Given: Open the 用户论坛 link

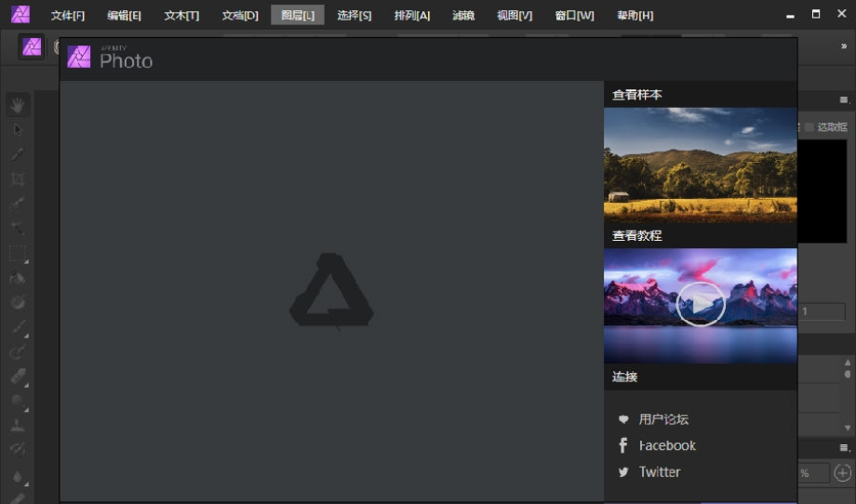Looking at the screenshot, I should click(663, 418).
